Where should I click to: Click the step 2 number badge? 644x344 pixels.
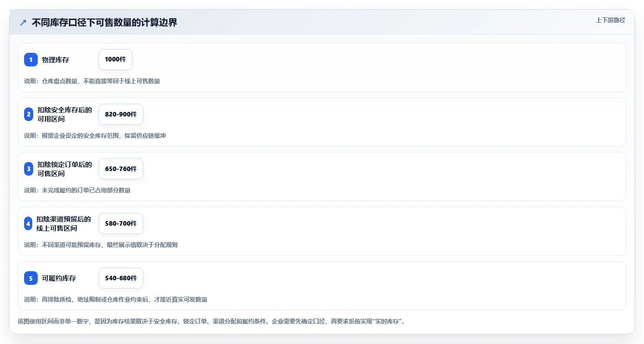[29, 114]
